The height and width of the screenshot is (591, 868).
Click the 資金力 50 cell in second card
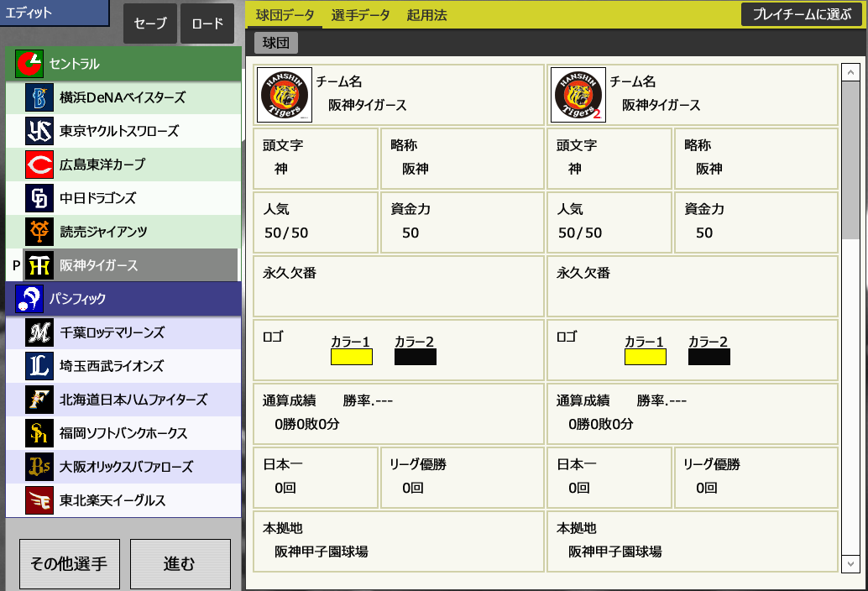click(756, 222)
